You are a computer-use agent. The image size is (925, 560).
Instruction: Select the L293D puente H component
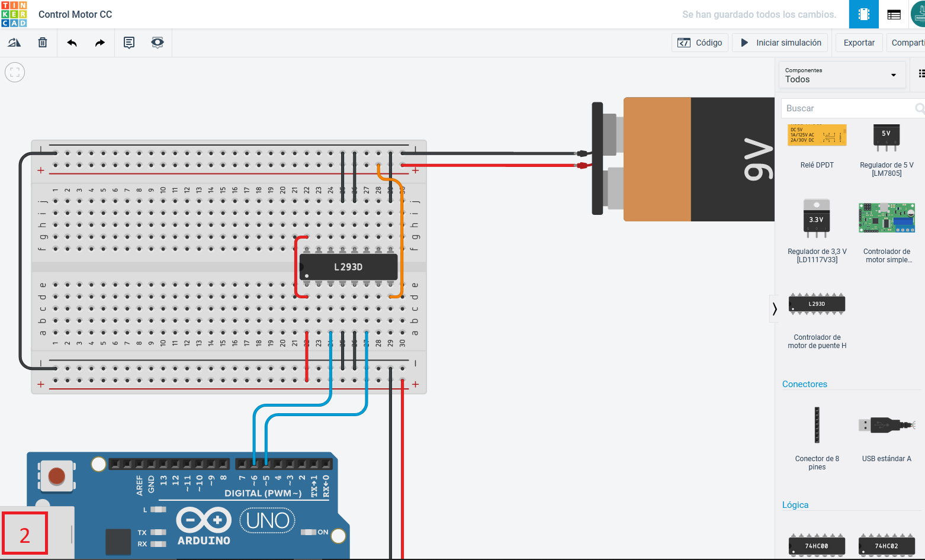pyautogui.click(x=817, y=320)
